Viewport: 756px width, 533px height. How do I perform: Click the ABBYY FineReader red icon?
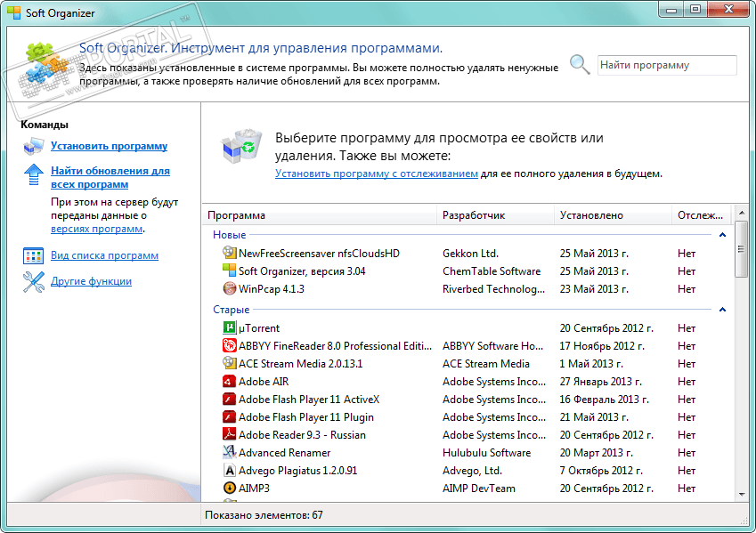[229, 345]
